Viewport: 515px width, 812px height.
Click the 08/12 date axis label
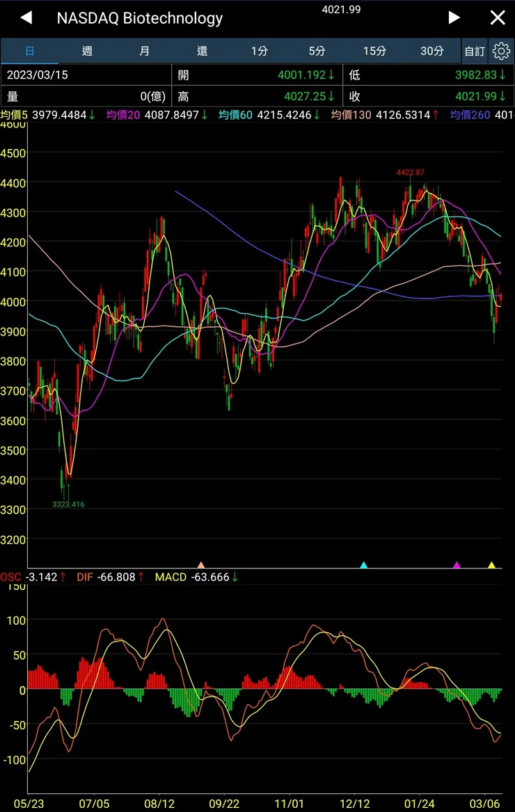(x=159, y=804)
